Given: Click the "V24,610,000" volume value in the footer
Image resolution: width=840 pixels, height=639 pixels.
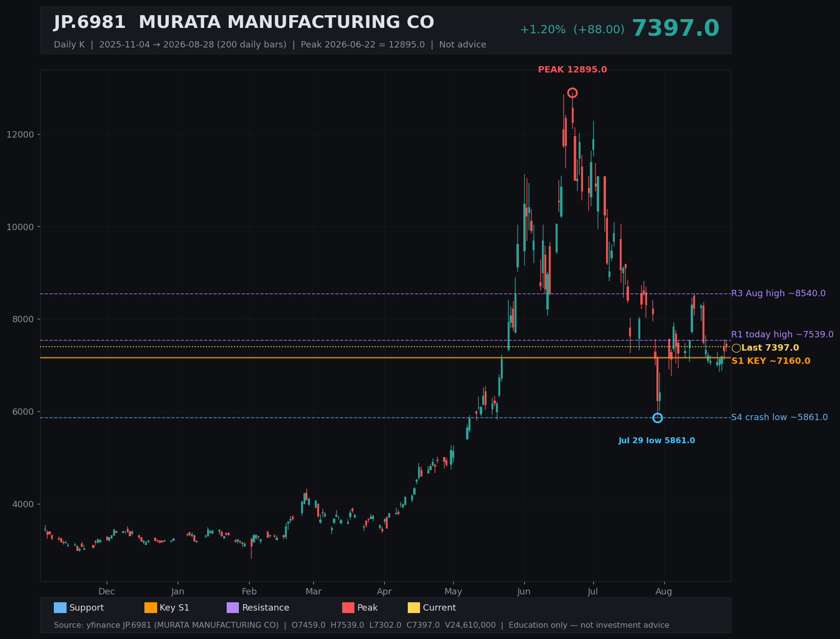Looking at the screenshot, I should [470, 625].
